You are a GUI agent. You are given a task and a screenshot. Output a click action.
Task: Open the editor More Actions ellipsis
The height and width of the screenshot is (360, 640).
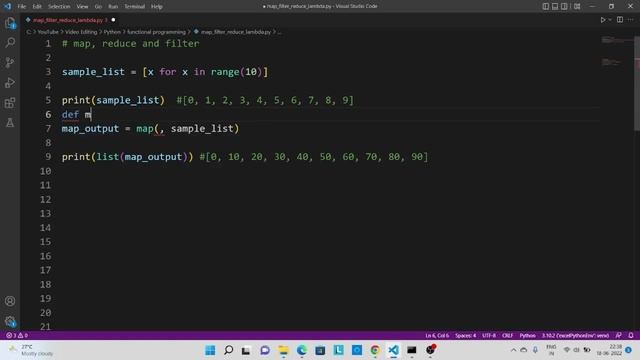click(631, 20)
